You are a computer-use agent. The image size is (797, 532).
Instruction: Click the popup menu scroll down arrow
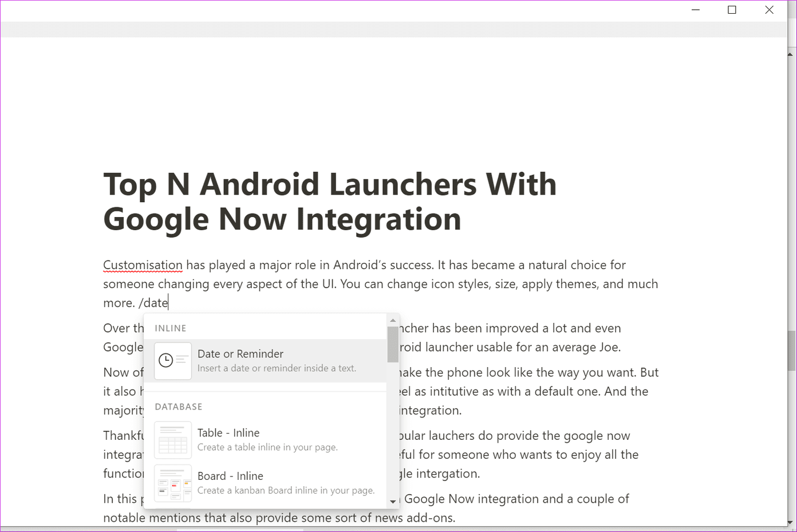tap(393, 502)
